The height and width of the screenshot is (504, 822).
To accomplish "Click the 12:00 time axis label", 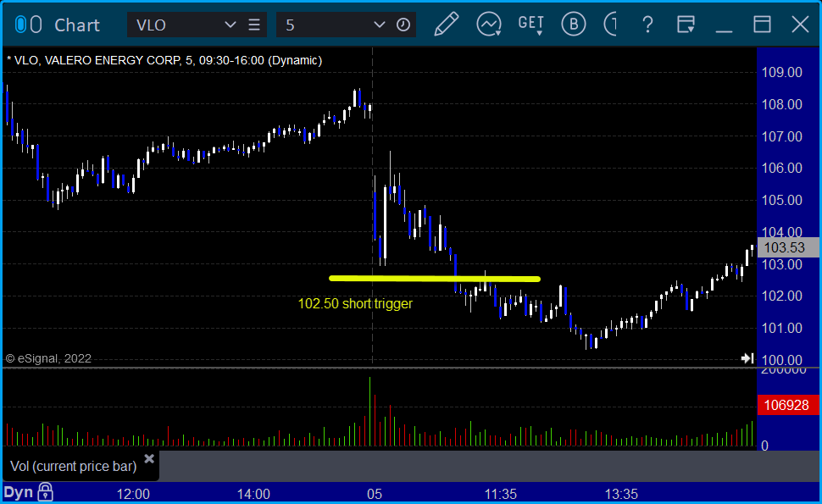I will pos(133,494).
